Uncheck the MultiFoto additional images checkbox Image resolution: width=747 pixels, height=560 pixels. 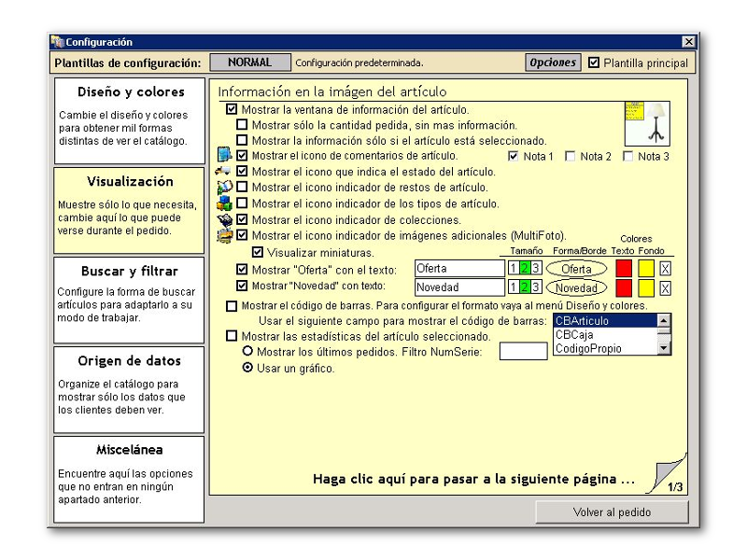242,235
